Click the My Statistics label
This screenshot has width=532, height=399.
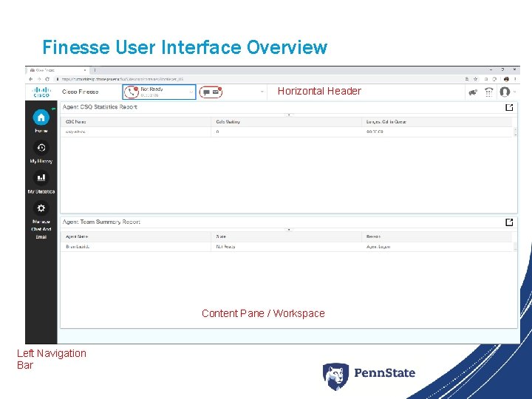coord(41,191)
